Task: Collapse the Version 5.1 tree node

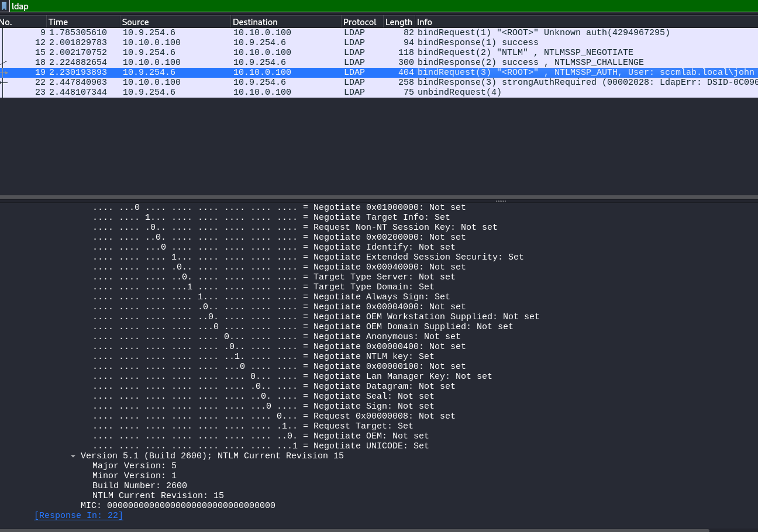Action: pyautogui.click(x=73, y=456)
